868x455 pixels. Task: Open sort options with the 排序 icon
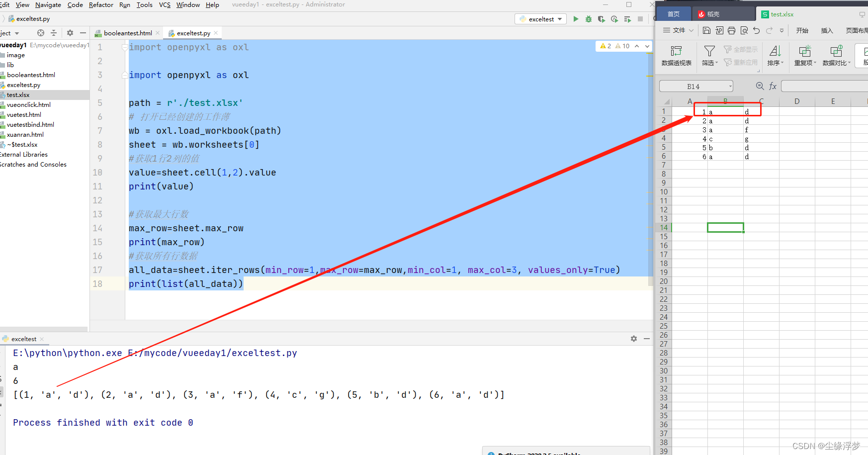point(775,56)
